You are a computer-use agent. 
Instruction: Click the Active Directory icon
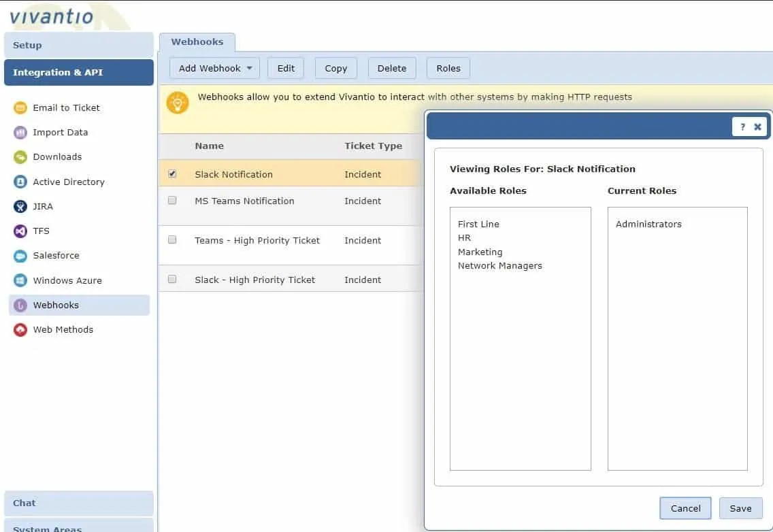20,182
